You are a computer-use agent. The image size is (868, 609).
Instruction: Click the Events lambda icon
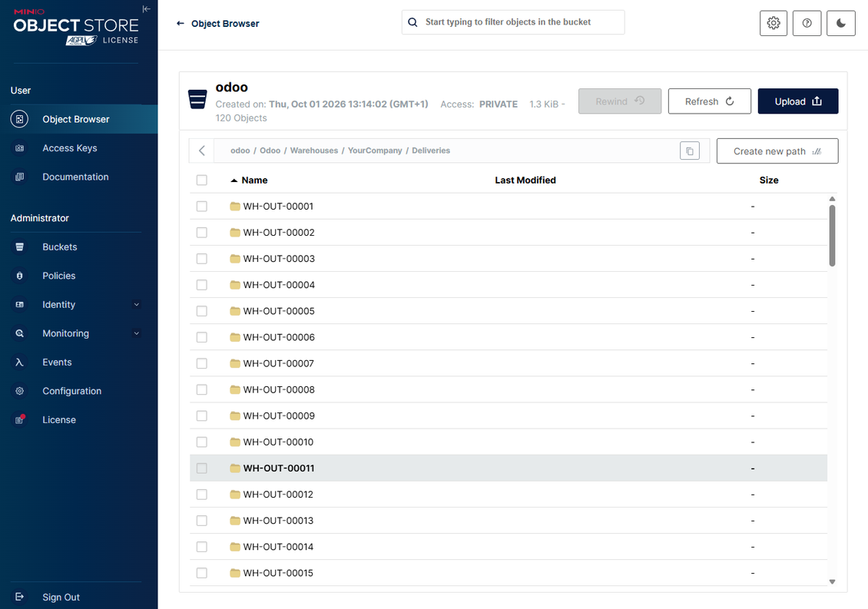pos(19,362)
